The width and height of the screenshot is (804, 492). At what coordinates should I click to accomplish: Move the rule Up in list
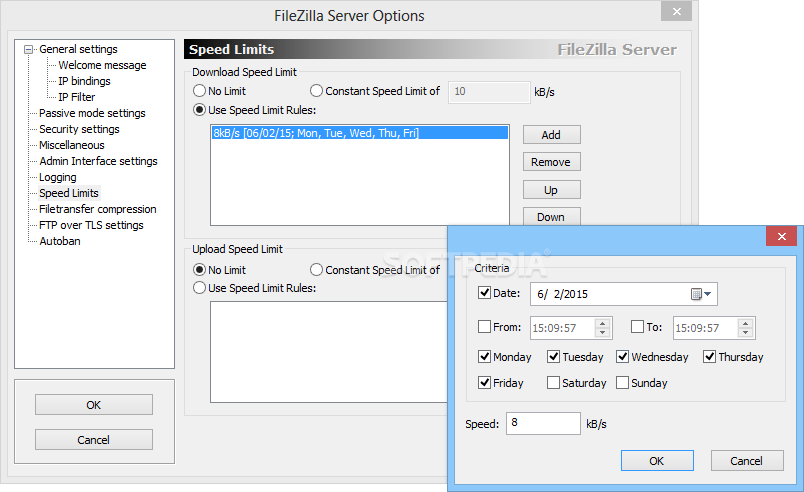coord(551,190)
